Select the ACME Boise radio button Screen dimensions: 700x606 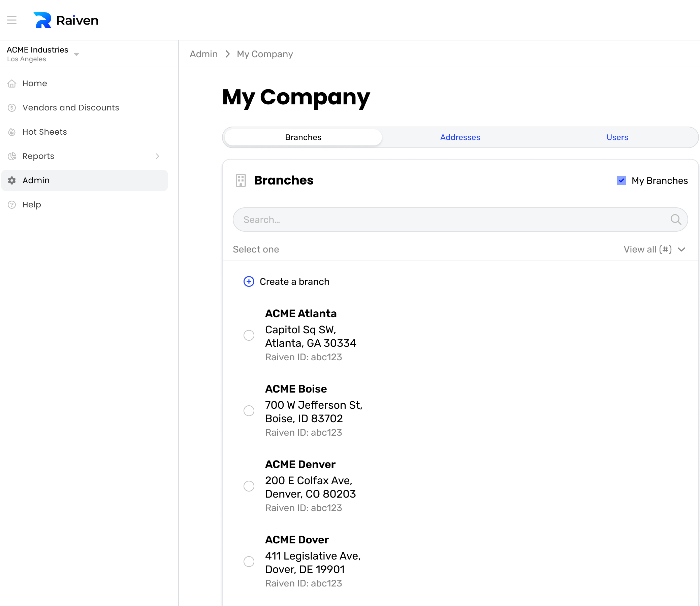[x=249, y=411]
